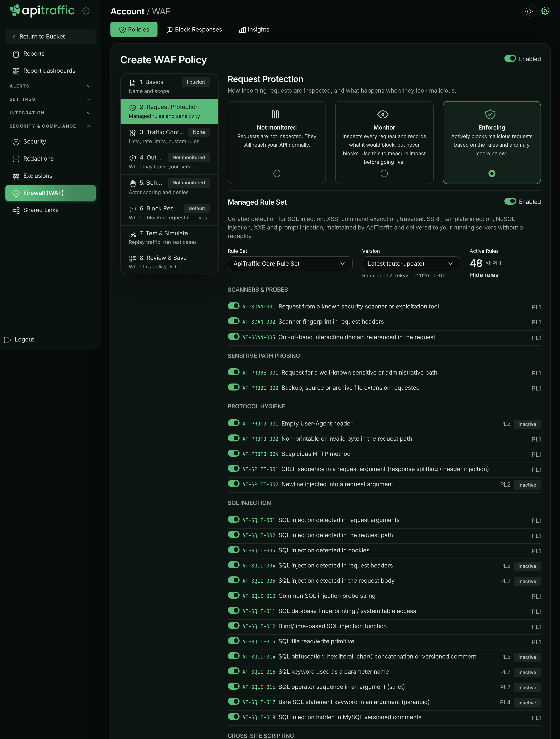Click the Report dashboards grid icon
Screen dimensions: 560x739
[x=16, y=71]
